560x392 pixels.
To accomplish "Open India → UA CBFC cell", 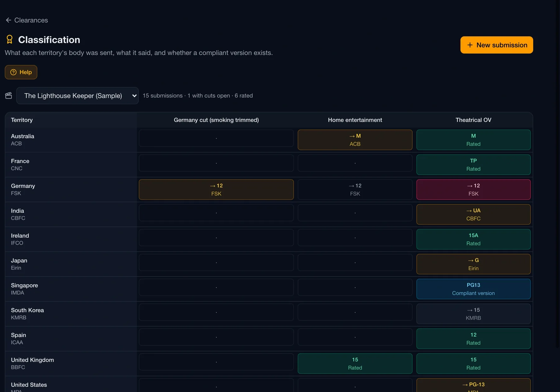I will point(473,214).
